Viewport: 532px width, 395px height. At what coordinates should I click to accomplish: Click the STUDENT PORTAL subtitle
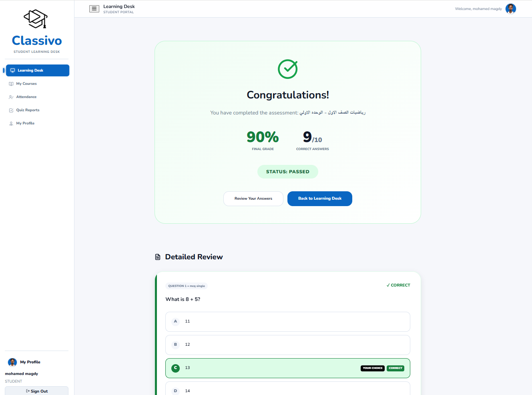click(118, 12)
